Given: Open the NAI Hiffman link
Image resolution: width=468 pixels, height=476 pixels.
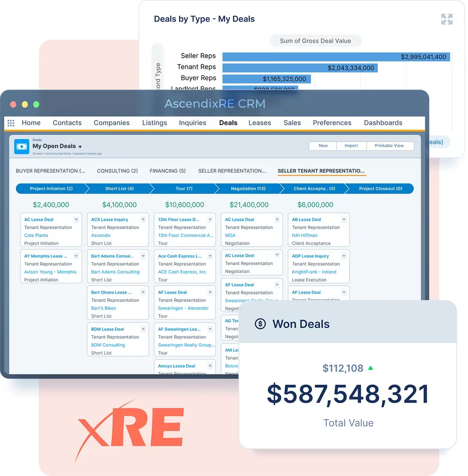Looking at the screenshot, I should [x=304, y=235].
